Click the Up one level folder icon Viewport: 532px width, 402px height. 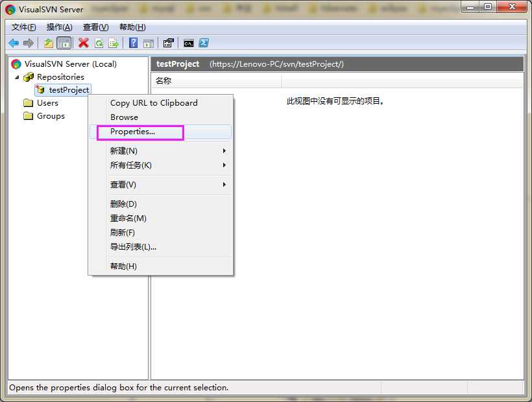(49, 43)
